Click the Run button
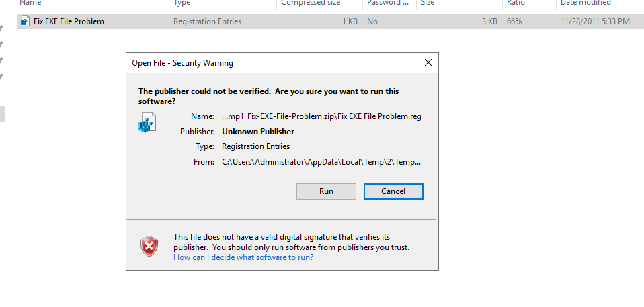This screenshot has height=307, width=644. [326, 191]
